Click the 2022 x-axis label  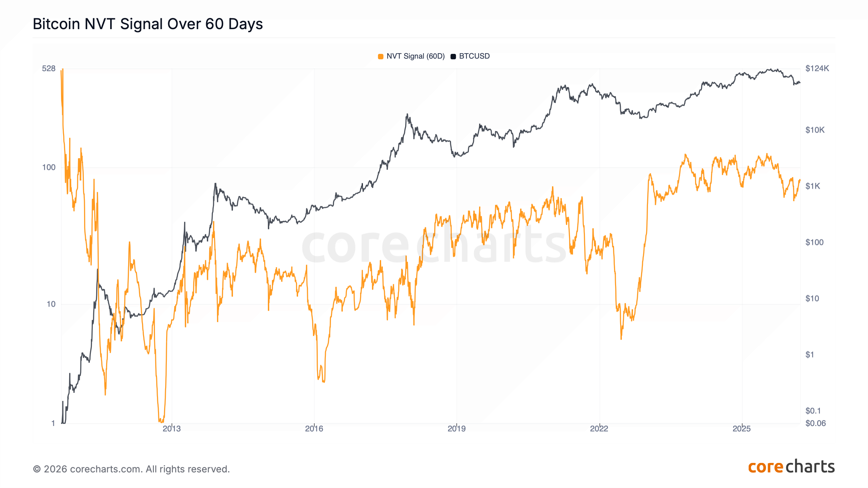(599, 429)
